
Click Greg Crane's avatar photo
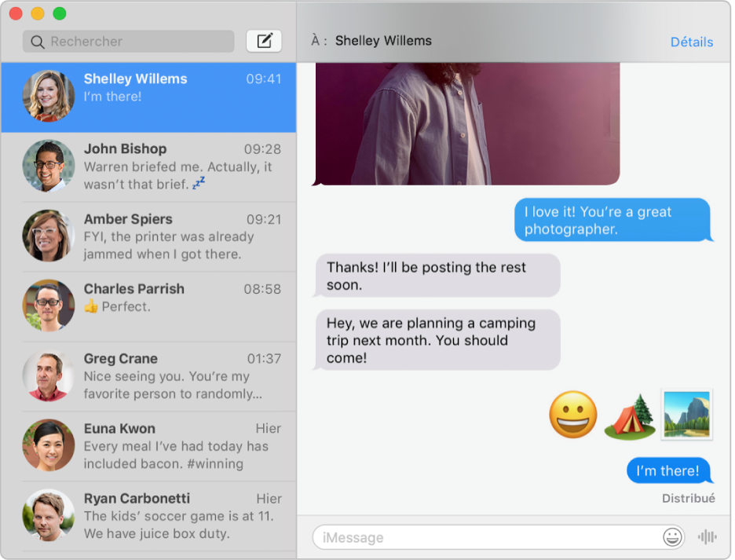(x=48, y=375)
